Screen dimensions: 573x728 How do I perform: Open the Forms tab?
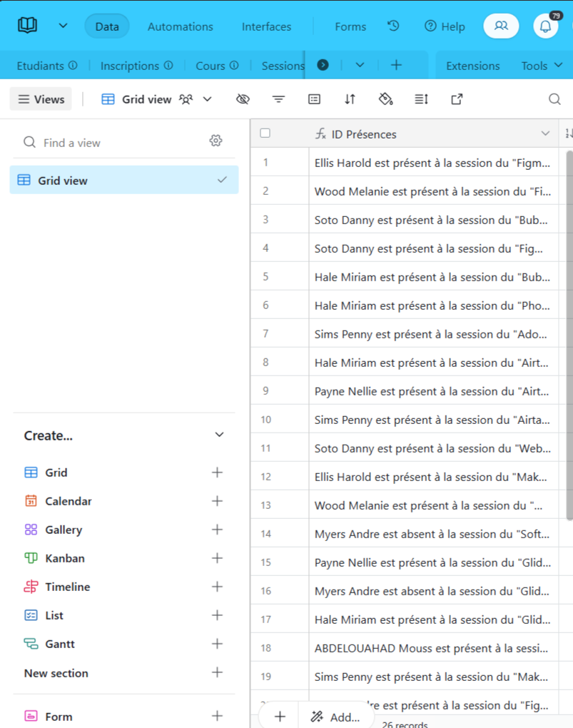coord(350,26)
